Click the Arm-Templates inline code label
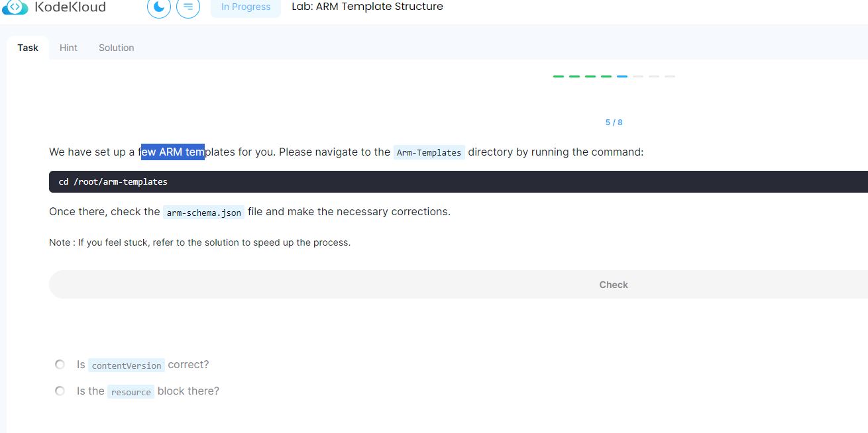 point(429,152)
